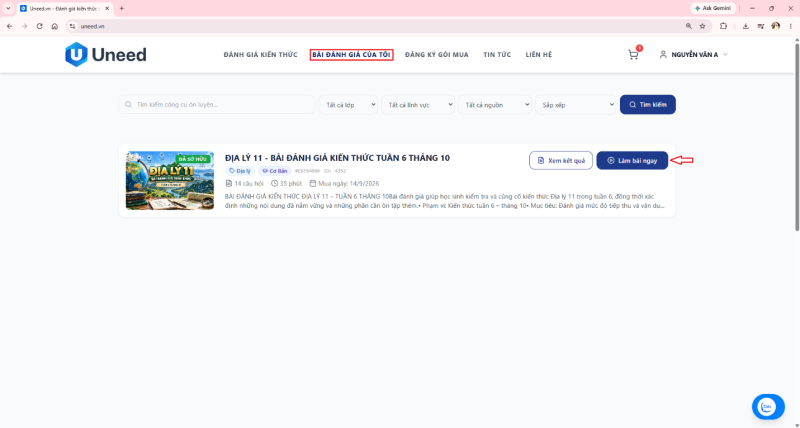Viewport: 800px width, 428px height.
Task: Focus the Tìm kiếm công cụ ôn luyện field
Action: (x=217, y=105)
